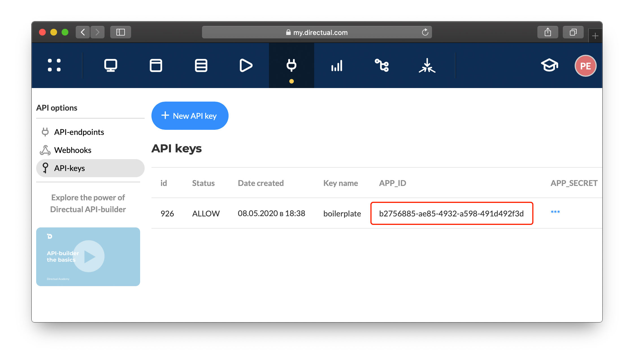The image size is (634, 364).
Task: Open the PE user avatar
Action: (x=585, y=66)
